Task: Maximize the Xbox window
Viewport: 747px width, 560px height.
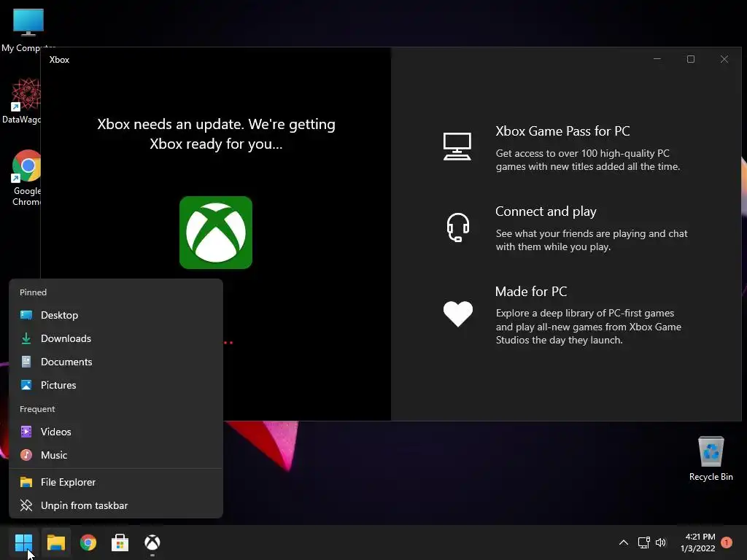Action: (x=691, y=59)
